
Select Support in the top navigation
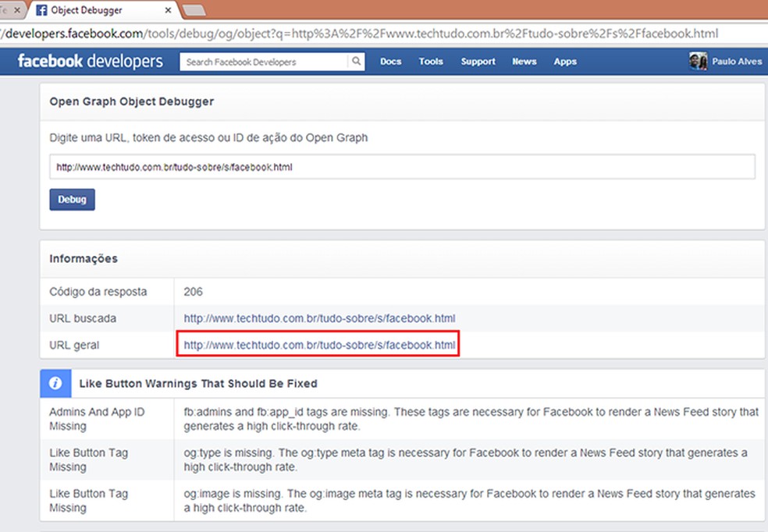click(x=478, y=62)
